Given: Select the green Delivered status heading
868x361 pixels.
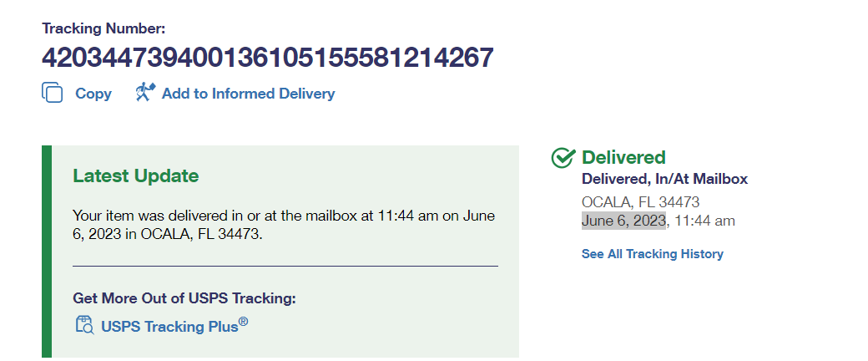Looking at the screenshot, I should point(623,157).
